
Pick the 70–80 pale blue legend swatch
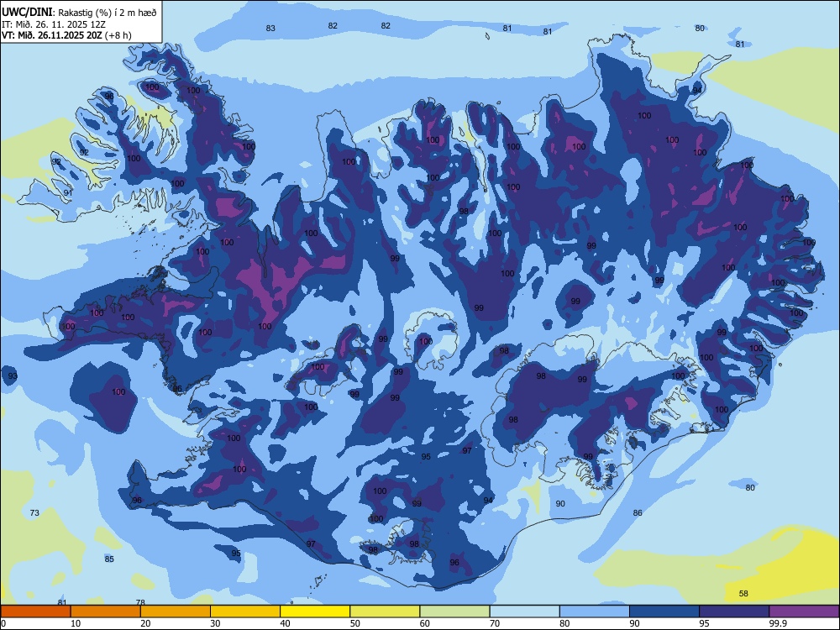click(524, 612)
